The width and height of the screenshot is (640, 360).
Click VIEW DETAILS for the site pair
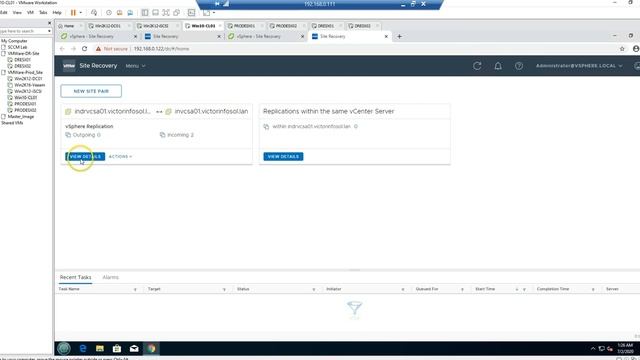85,157
